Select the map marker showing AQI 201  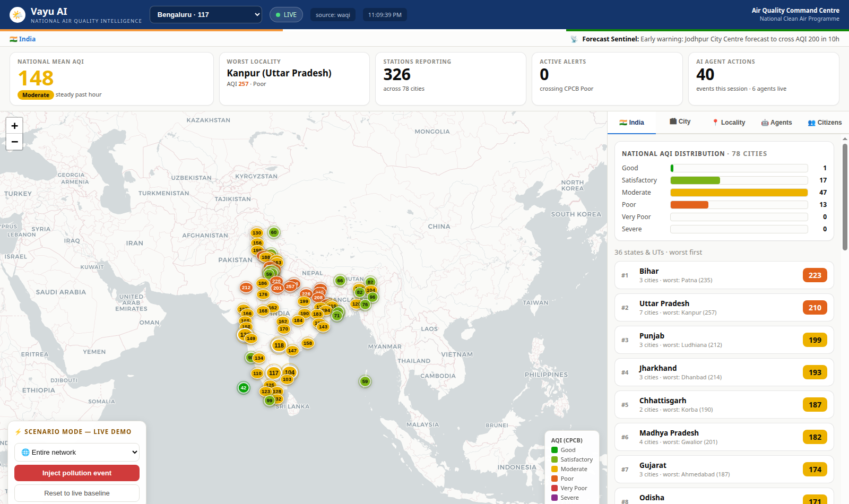point(278,288)
